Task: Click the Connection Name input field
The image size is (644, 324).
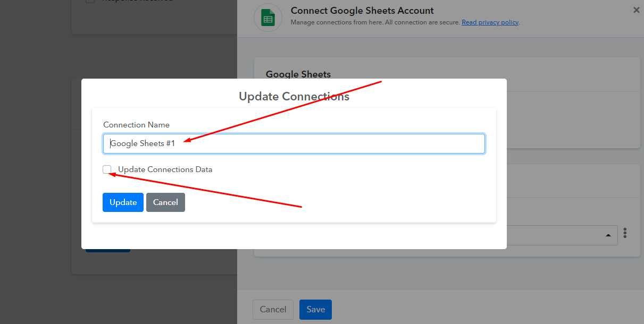Action: (294, 143)
